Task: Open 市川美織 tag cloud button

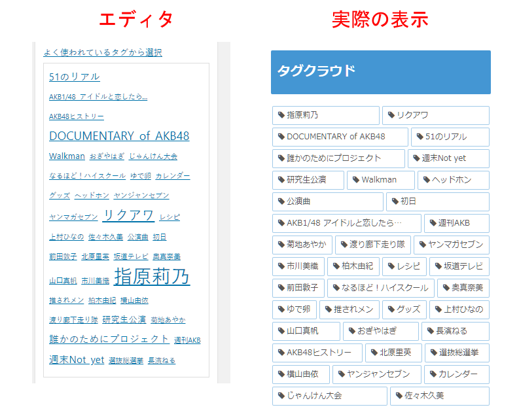Action: [298, 266]
